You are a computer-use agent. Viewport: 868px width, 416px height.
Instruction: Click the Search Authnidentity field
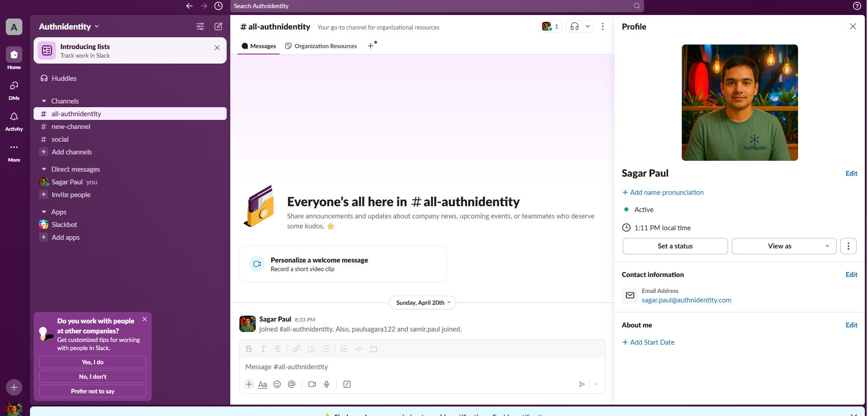click(437, 6)
